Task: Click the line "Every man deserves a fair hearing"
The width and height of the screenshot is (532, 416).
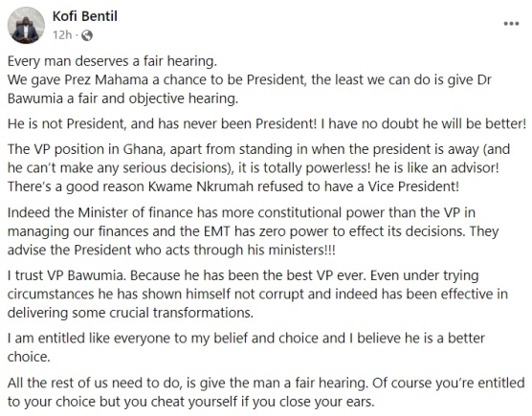Action: [x=112, y=61]
